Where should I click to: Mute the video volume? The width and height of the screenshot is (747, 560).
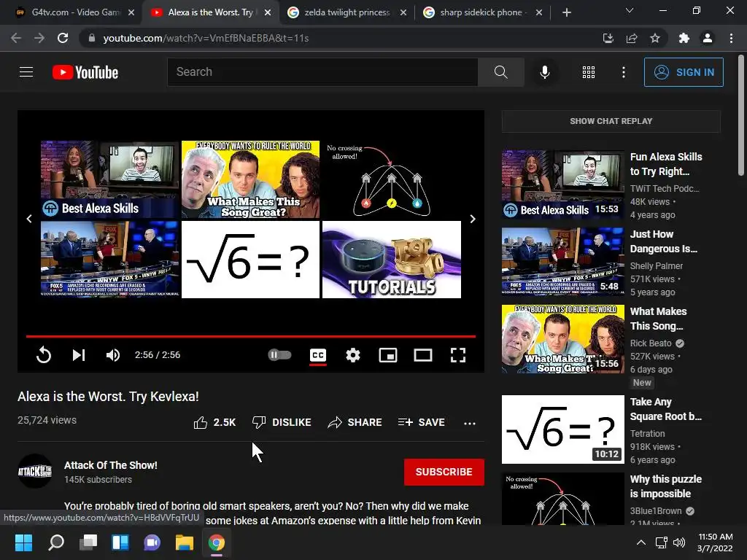(113, 355)
